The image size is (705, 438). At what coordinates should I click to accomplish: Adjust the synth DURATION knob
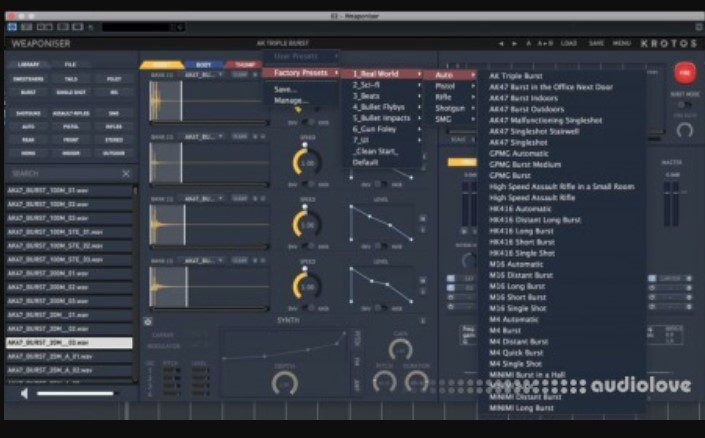pos(417,382)
